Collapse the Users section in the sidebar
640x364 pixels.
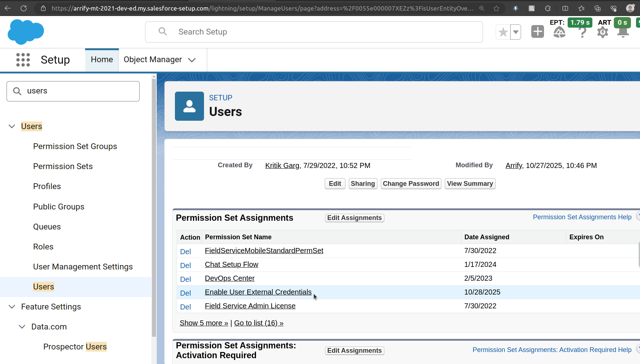click(x=12, y=126)
